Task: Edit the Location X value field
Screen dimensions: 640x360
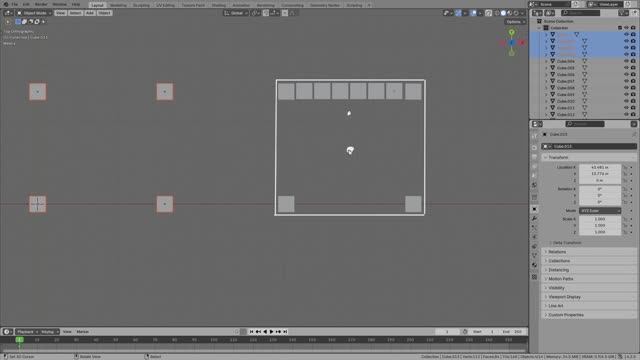Action: pyautogui.click(x=600, y=167)
